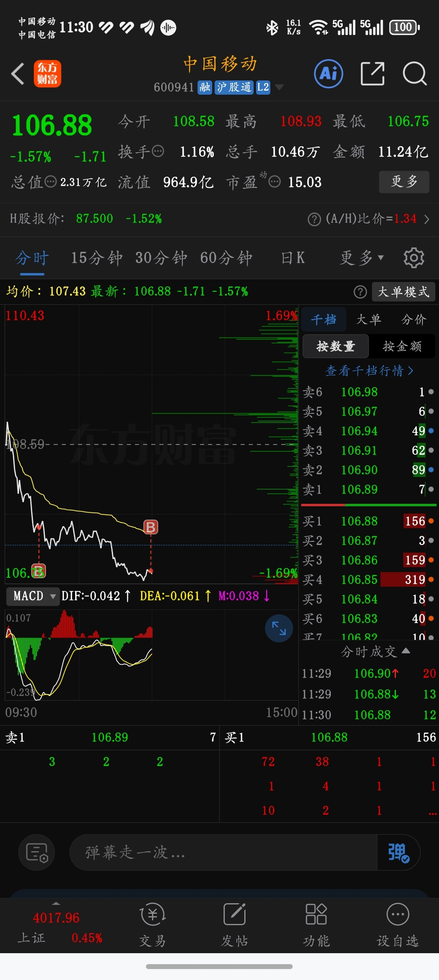This screenshot has width=439, height=980.
Task: Switch to the 15分钟 chart tab
Action: tap(97, 258)
